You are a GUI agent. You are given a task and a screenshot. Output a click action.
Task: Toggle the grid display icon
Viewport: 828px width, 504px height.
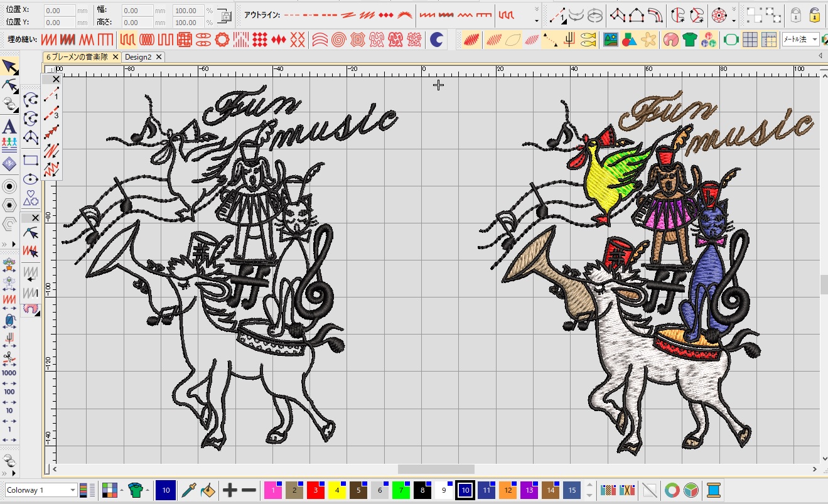pos(750,40)
